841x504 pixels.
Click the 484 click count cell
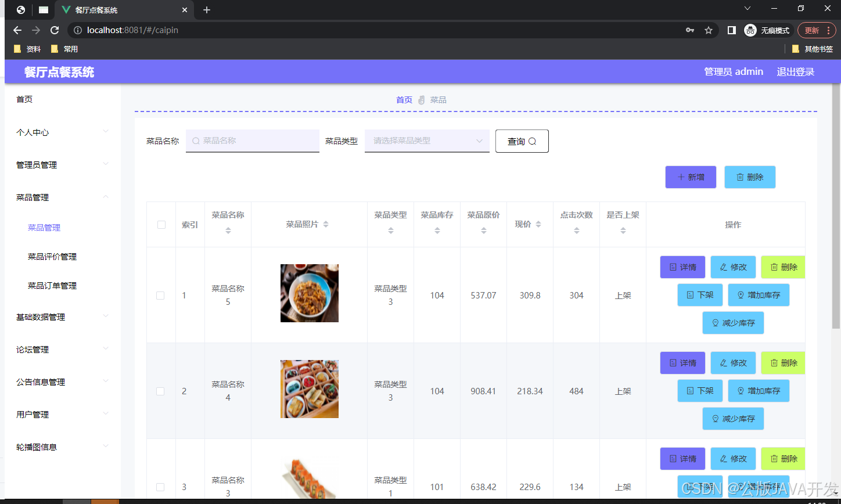point(576,391)
